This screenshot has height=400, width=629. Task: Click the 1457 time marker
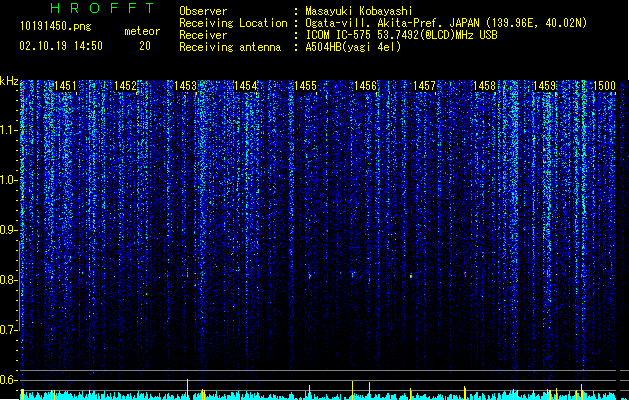coord(424,86)
